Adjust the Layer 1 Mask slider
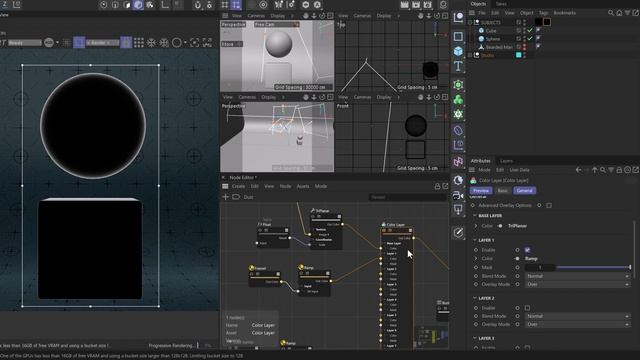Image resolution: width=640 pixels, height=360 pixels. pyautogui.click(x=593, y=267)
